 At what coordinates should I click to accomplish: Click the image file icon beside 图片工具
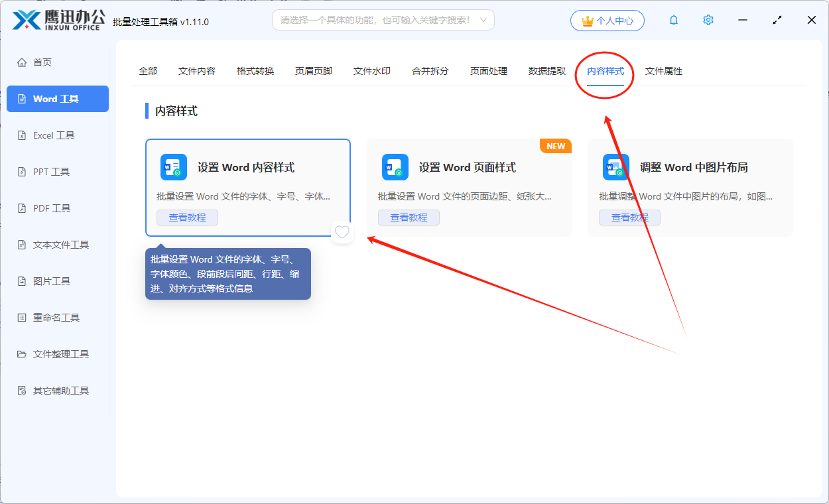pos(22,281)
